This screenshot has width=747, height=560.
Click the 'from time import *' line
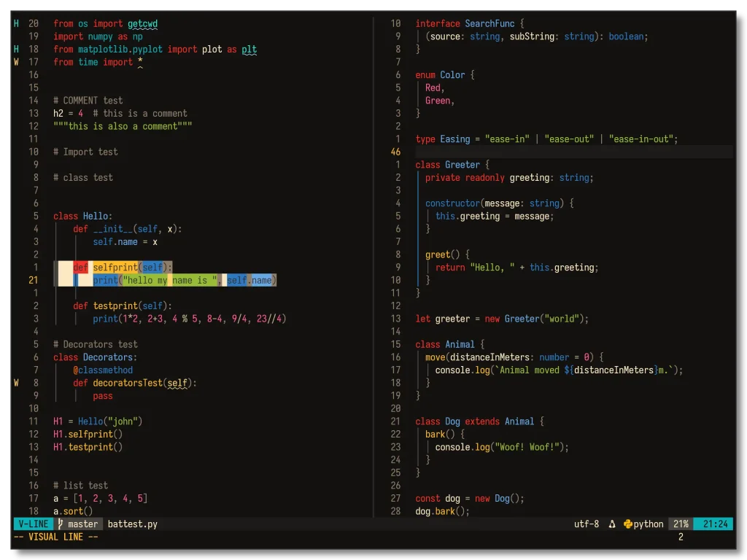pos(98,62)
